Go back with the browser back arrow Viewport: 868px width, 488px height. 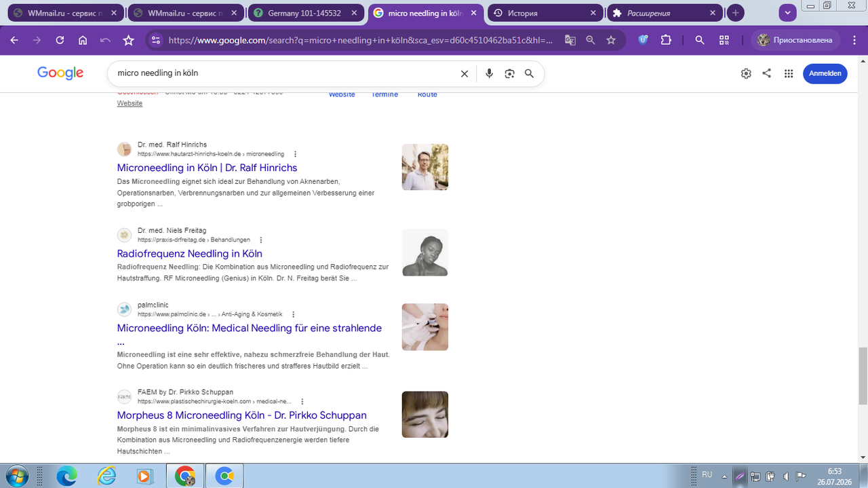point(15,40)
